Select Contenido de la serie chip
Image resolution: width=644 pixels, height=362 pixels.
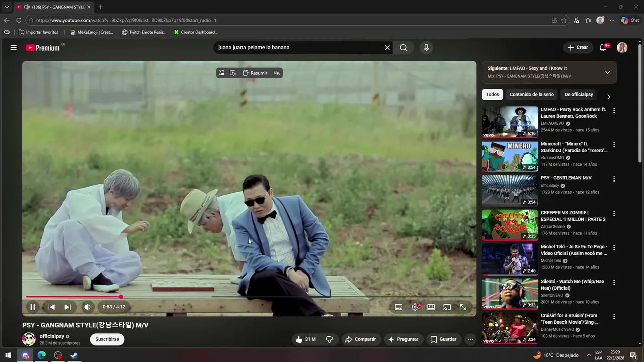[531, 95]
